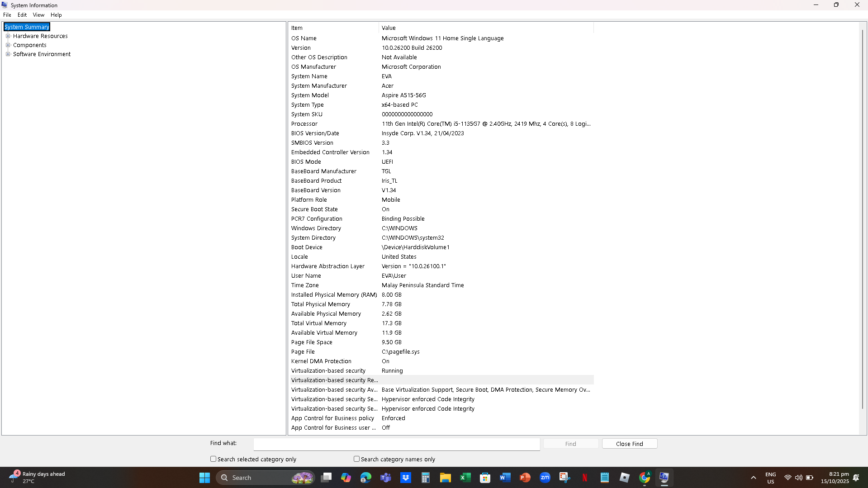868x488 pixels.
Task: Open Task View from the taskbar
Action: 326,478
